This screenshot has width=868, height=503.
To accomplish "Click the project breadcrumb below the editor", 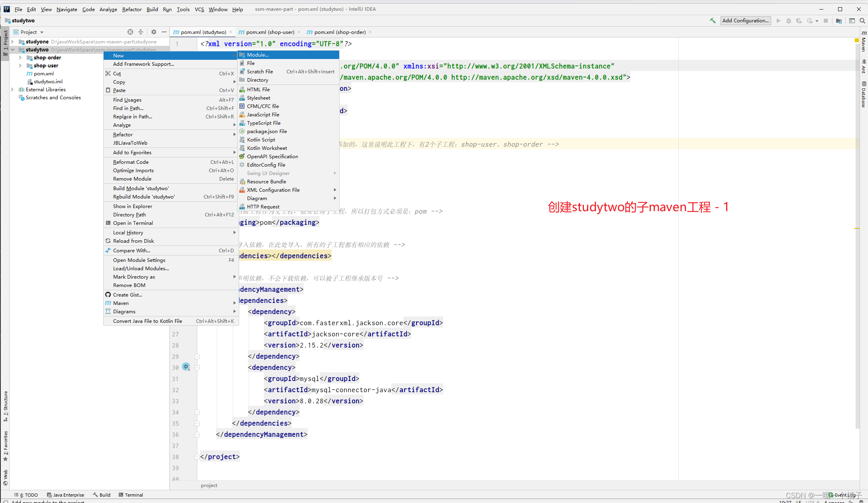I will (x=209, y=485).
